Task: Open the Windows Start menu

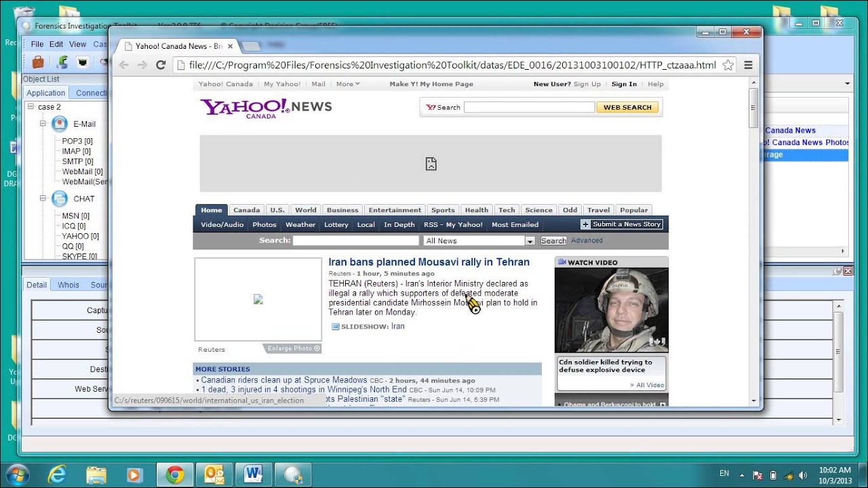Action: [16, 474]
